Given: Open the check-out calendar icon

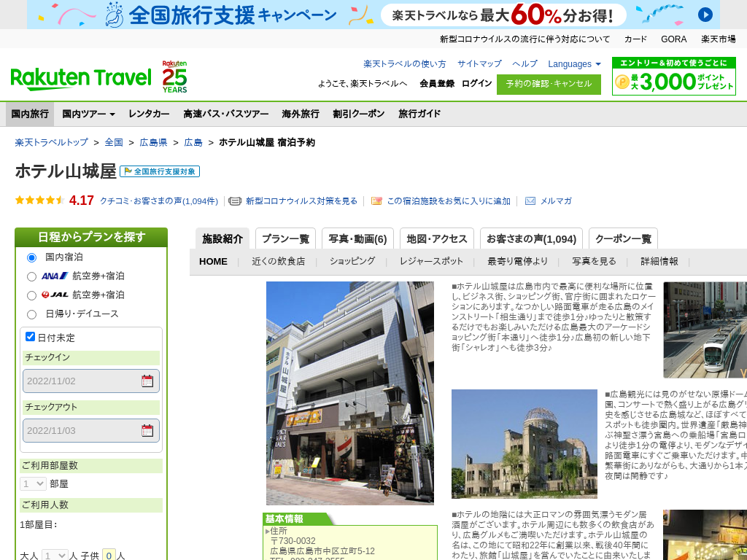Looking at the screenshot, I should [x=147, y=430].
